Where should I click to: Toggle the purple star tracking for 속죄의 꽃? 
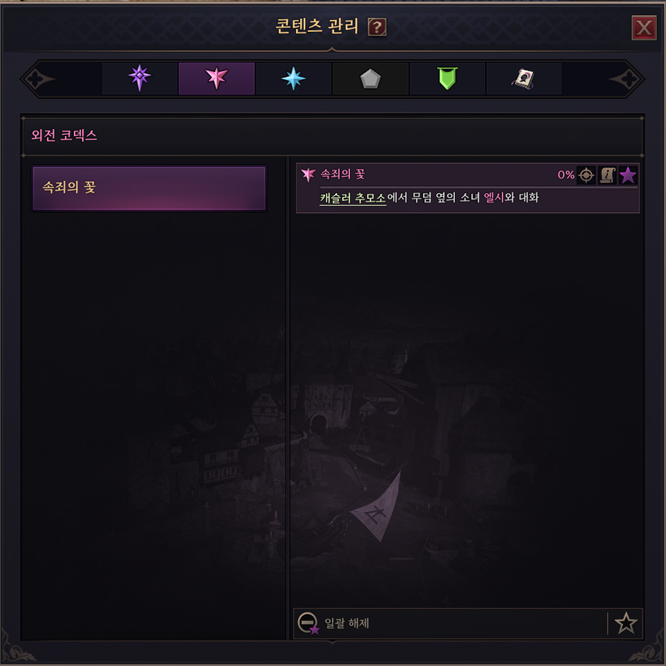pyautogui.click(x=628, y=175)
